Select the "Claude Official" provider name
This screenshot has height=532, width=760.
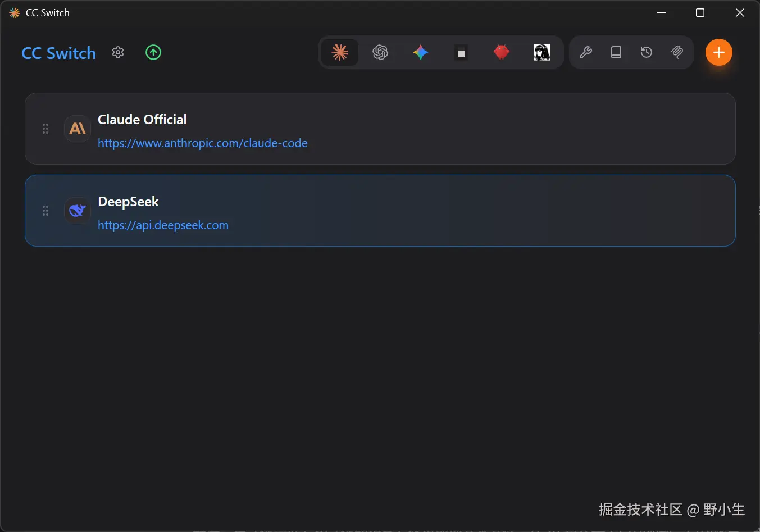point(142,120)
